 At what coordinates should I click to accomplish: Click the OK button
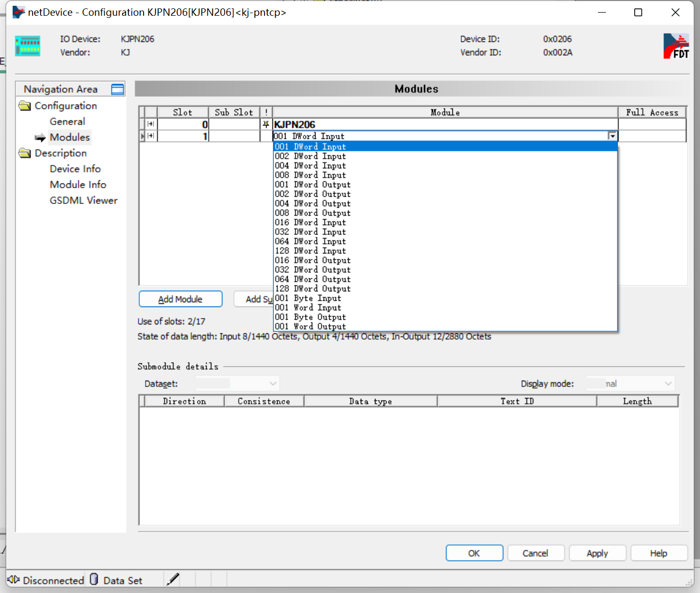[474, 553]
